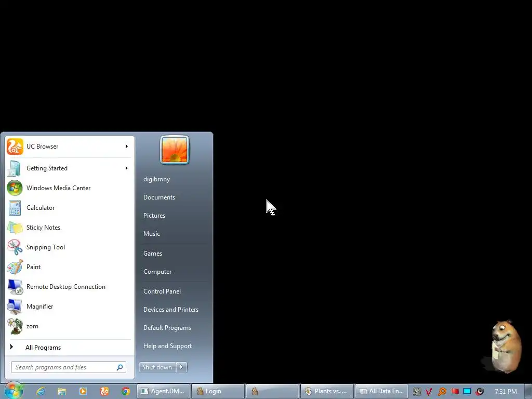The width and height of the screenshot is (532, 399).
Task: Expand the Getting Started submenu arrow
Action: coord(127,168)
